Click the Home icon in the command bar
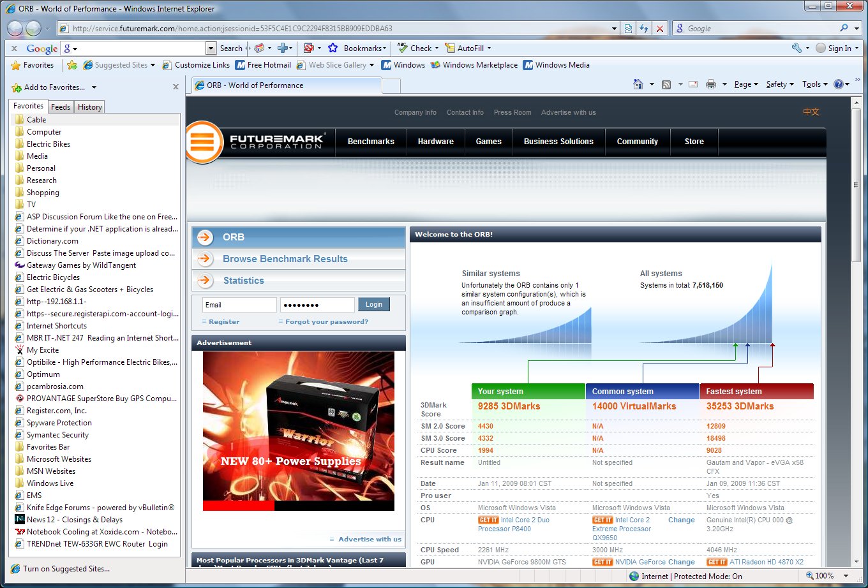This screenshot has height=588, width=868. coord(638,84)
